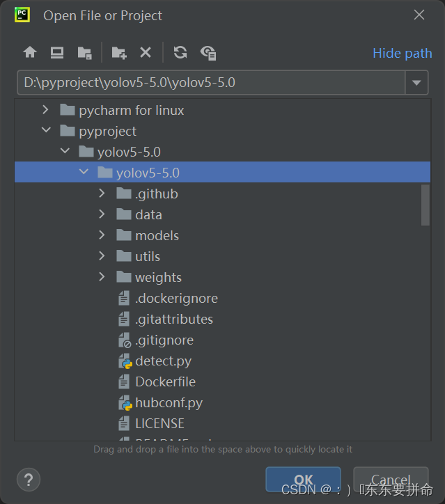
Task: Collapse the selected yolov5-5.0 folder
Action: pyautogui.click(x=84, y=172)
